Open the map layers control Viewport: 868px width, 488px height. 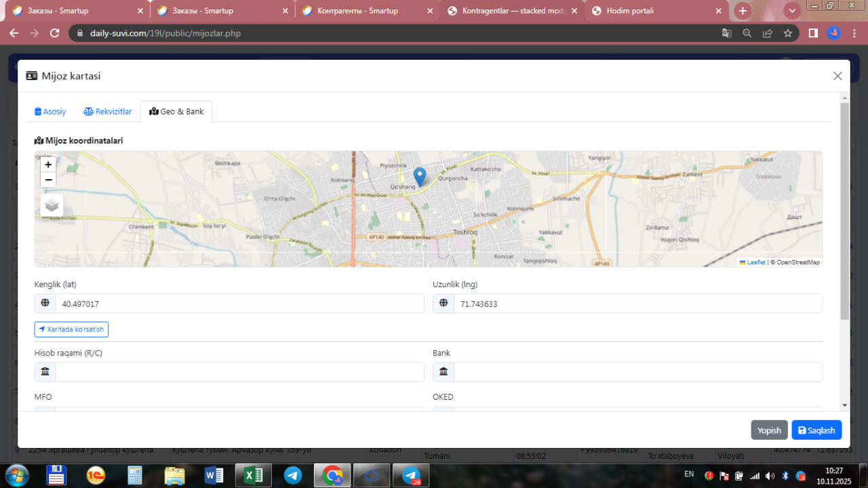(52, 205)
